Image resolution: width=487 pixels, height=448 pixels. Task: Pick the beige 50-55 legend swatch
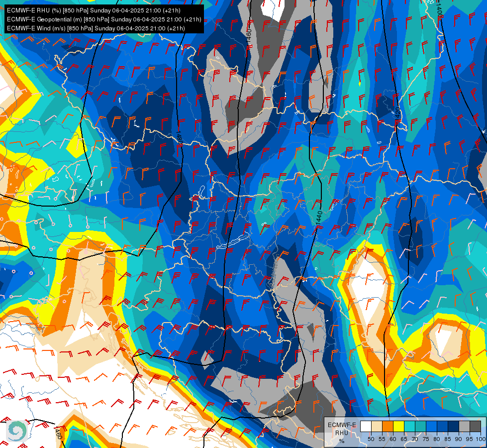(377, 426)
